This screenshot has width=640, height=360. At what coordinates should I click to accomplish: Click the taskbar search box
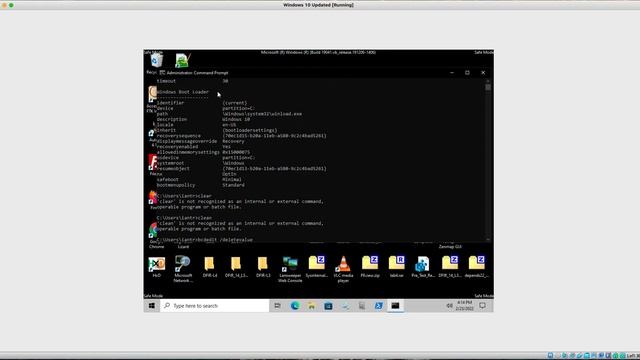pyautogui.click(x=215, y=305)
